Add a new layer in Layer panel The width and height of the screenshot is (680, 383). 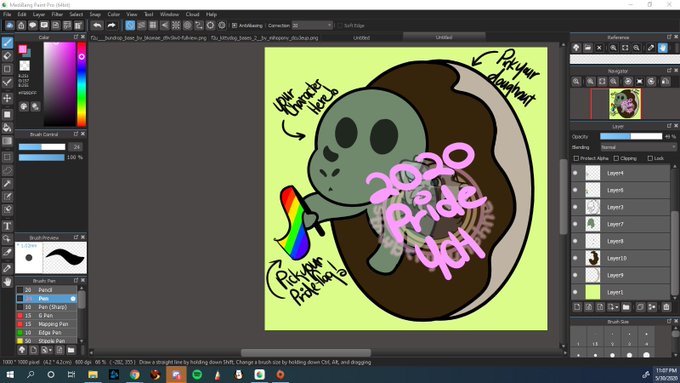(577, 307)
